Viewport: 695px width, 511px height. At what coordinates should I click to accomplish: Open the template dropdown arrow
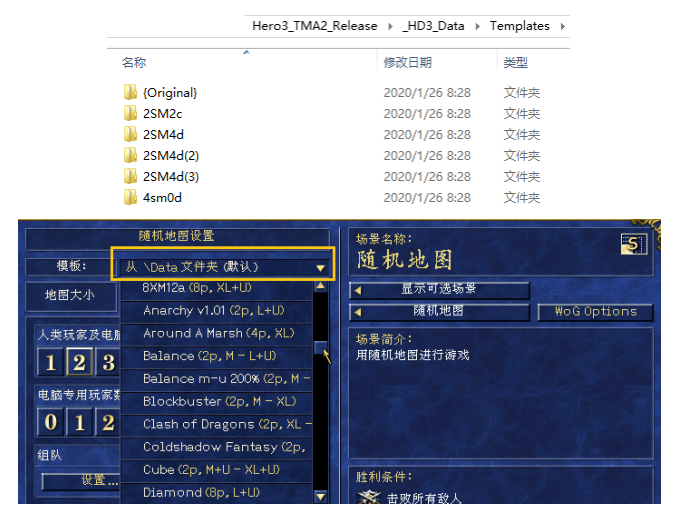click(320, 268)
